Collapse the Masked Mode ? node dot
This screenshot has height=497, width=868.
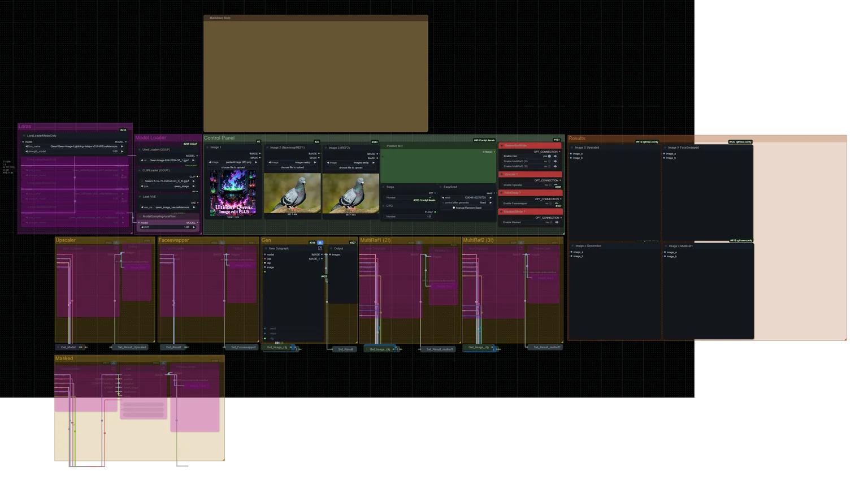pyautogui.click(x=501, y=211)
